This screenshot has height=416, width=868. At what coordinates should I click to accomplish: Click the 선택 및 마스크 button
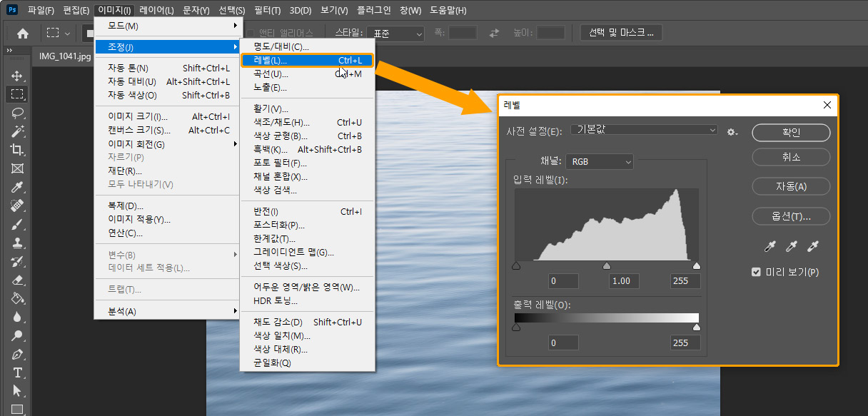(x=621, y=33)
